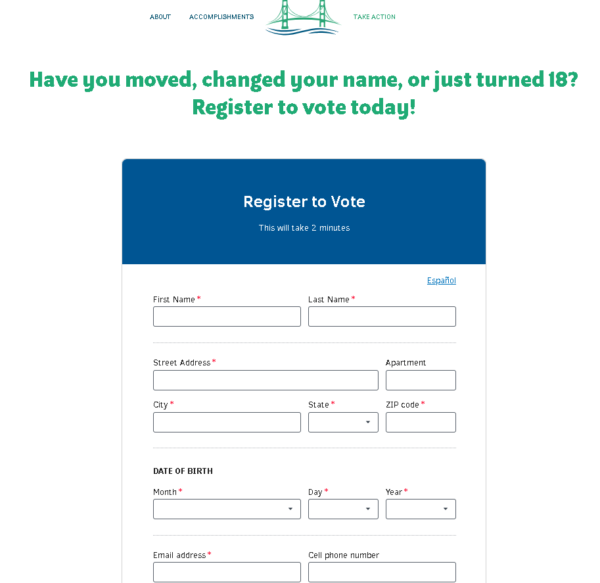Click the ZIP code field
Image resolution: width=600 pixels, height=583 pixels.
point(420,423)
